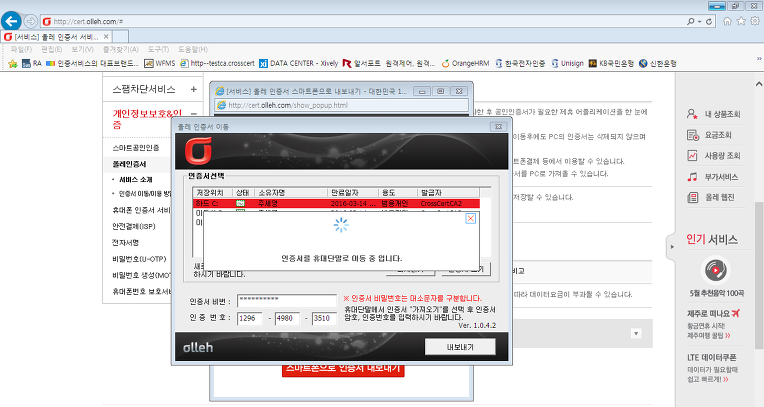The image size is (764, 407).
Task: Refresh the page with the reload icon
Action: coord(709,21)
